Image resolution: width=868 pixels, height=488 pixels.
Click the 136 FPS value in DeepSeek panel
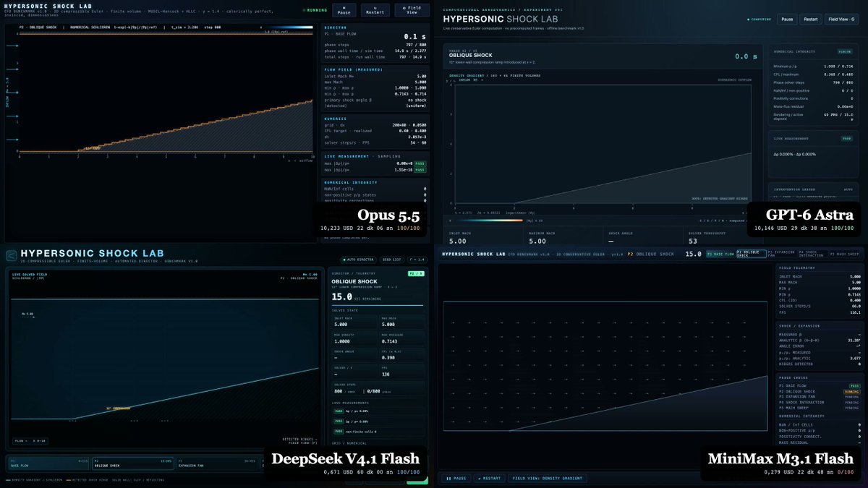tap(386, 376)
